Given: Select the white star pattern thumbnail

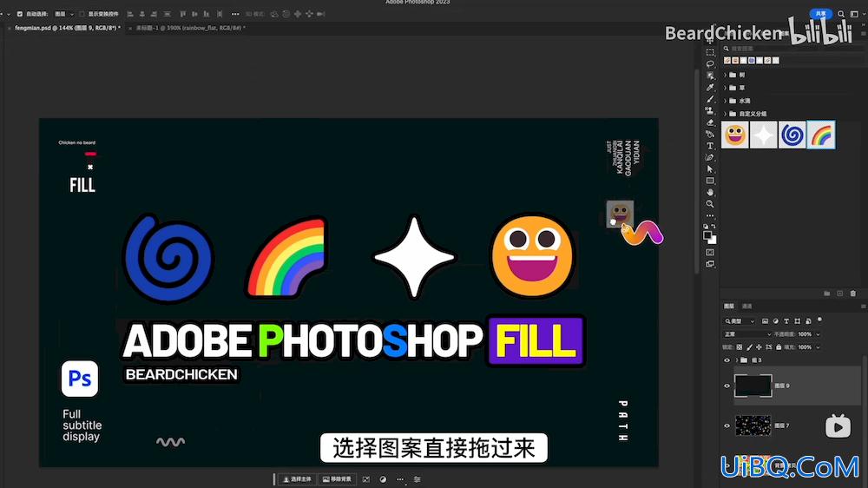Looking at the screenshot, I should [763, 135].
